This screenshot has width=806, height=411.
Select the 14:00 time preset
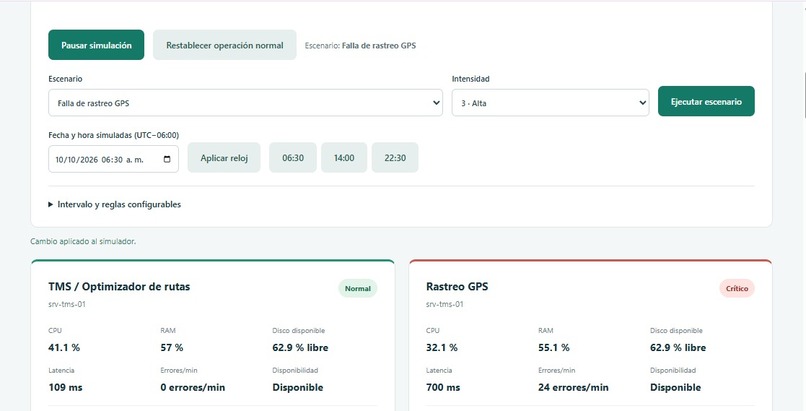tap(344, 158)
